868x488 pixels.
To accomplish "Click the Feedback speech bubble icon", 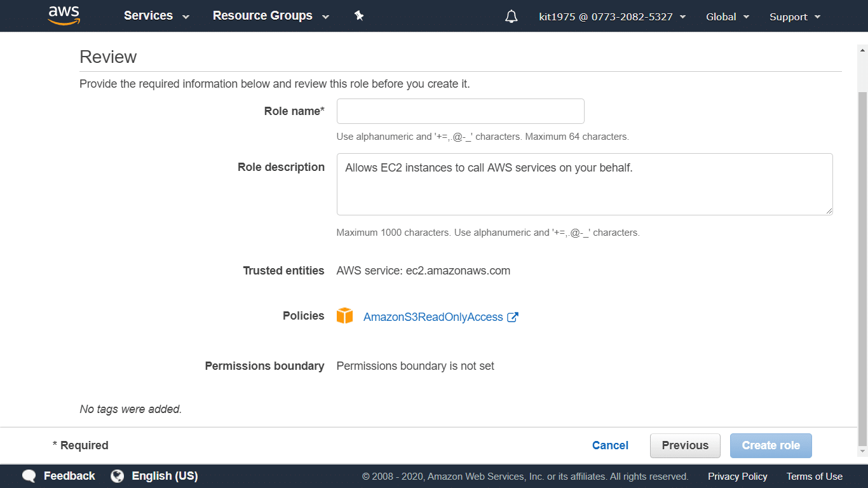I will (x=29, y=476).
